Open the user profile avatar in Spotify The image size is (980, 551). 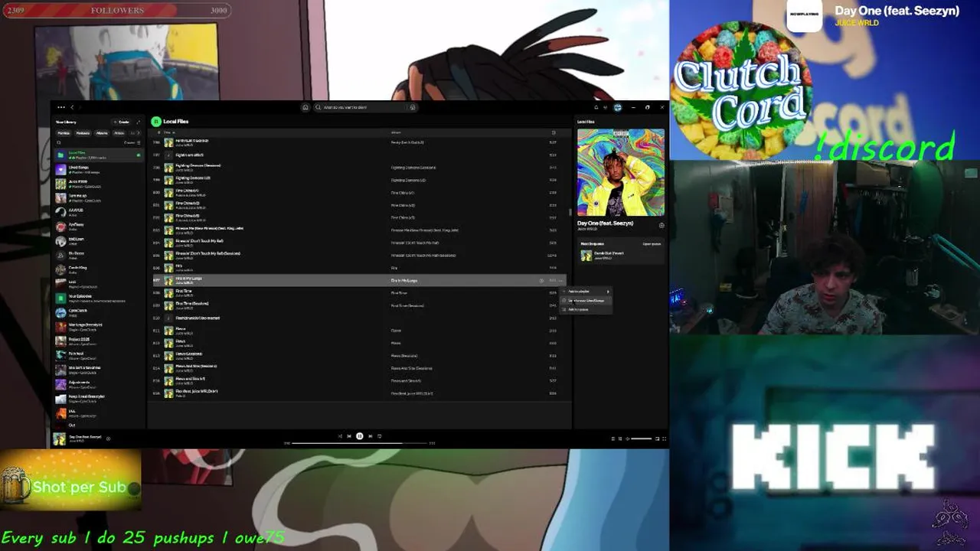[618, 107]
